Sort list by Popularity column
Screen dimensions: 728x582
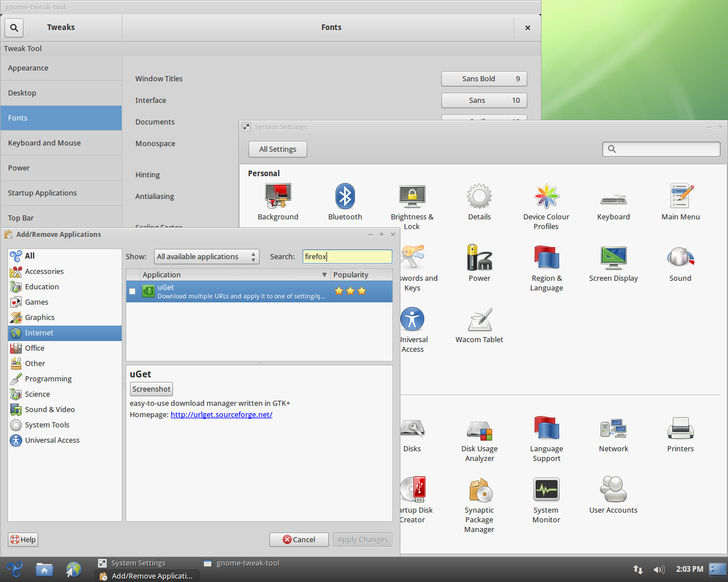click(x=361, y=275)
